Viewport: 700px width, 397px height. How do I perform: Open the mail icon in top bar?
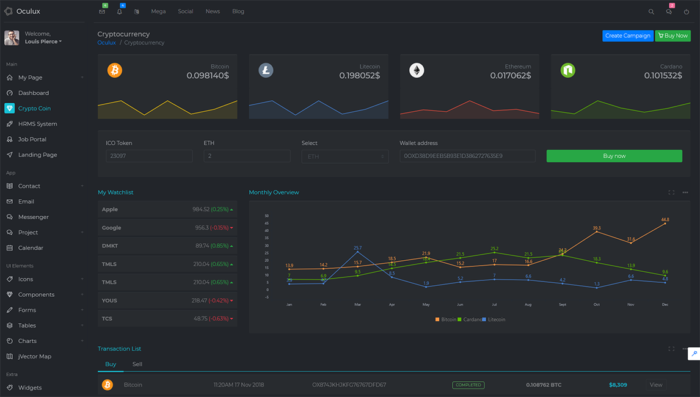coord(102,12)
